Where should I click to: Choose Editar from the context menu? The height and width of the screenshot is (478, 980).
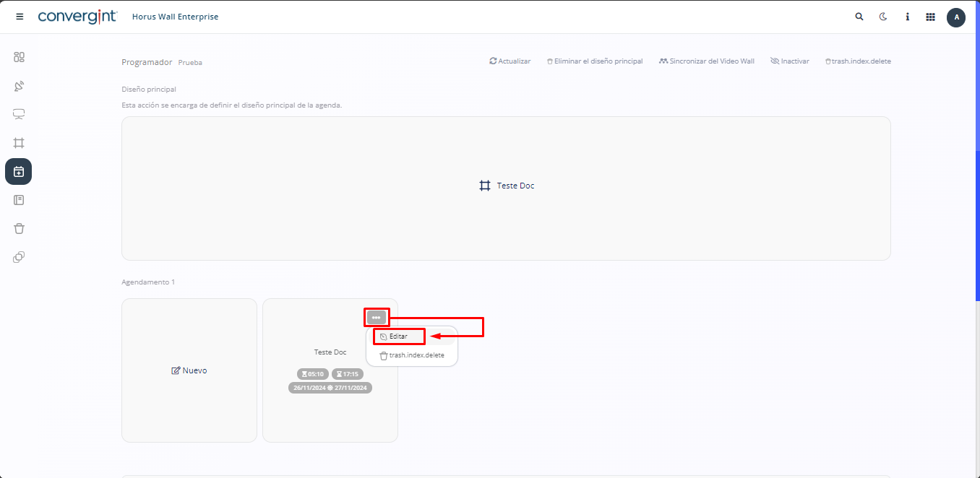coord(398,336)
